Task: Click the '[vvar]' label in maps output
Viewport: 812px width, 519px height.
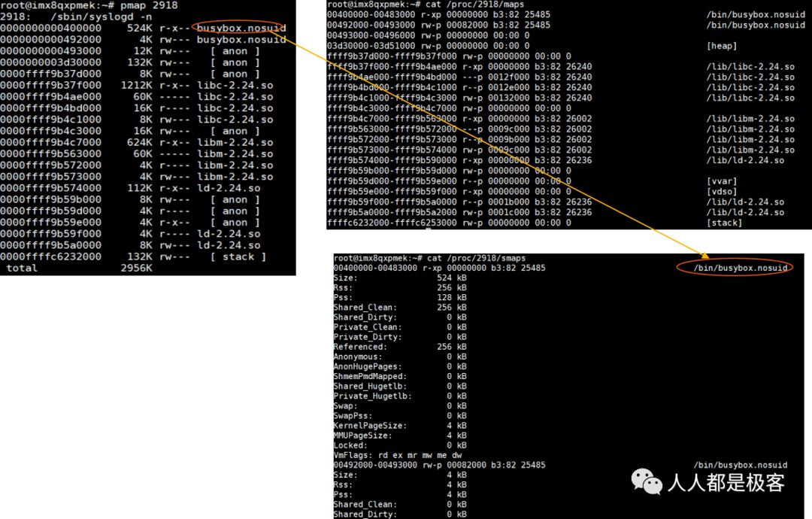Action: (721, 181)
